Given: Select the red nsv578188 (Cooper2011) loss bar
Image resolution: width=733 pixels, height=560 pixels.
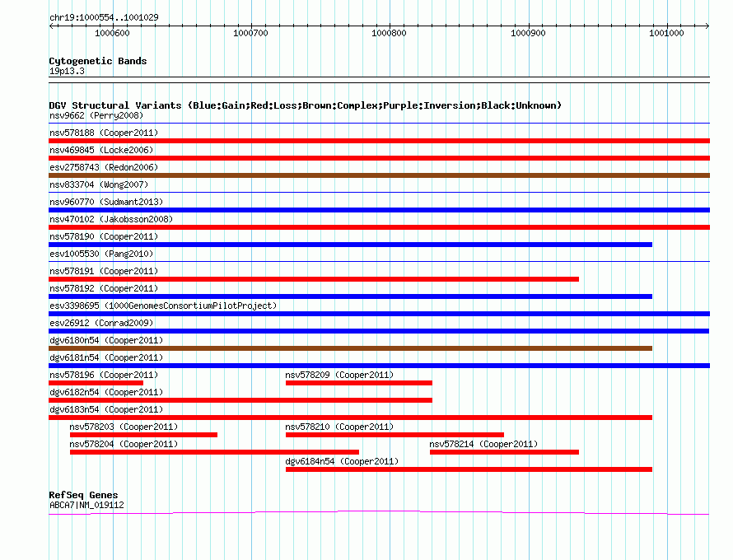Looking at the screenshot, I should click(x=379, y=141).
